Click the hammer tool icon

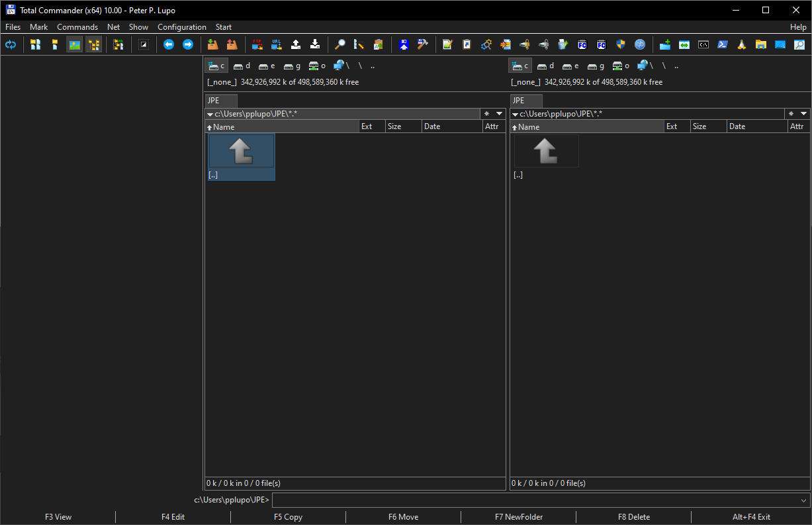click(423, 44)
